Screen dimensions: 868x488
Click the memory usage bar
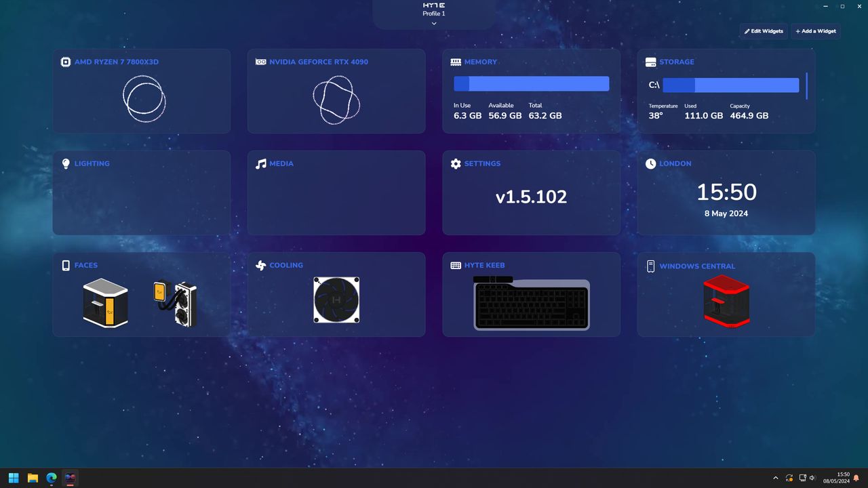(532, 83)
